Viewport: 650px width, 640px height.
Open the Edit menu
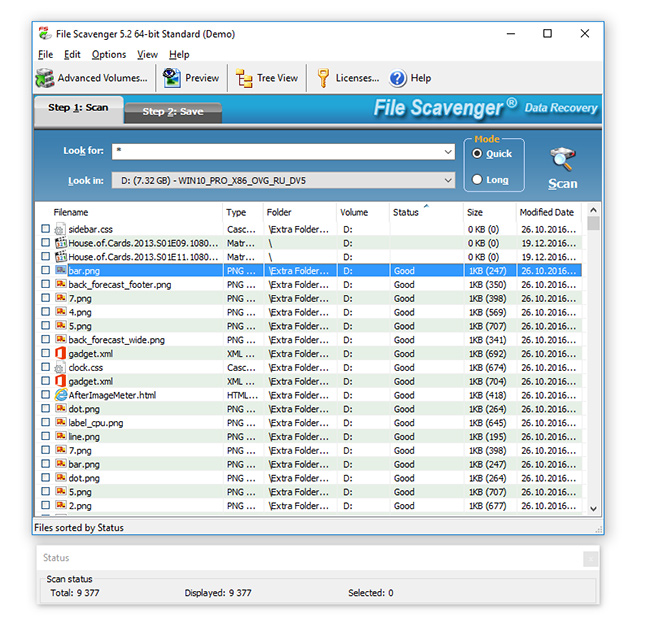tap(72, 55)
